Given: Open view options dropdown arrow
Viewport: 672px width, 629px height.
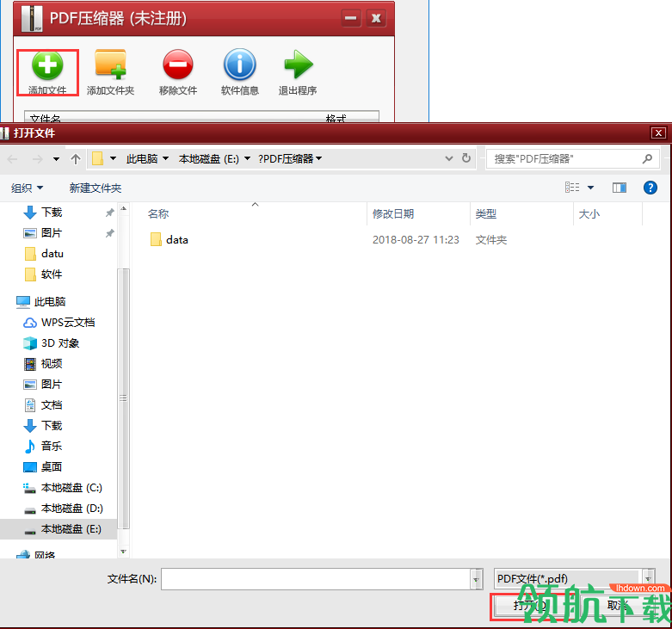Looking at the screenshot, I should (x=590, y=188).
